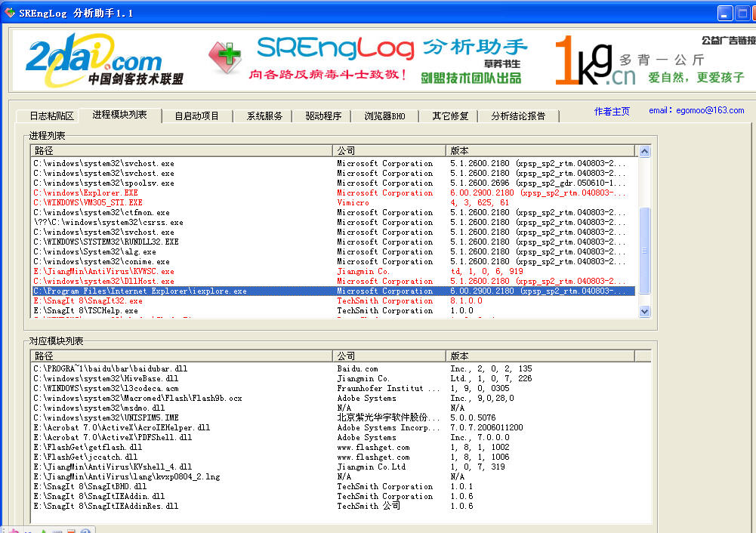Switch to the 日志粘贴区 tab
Screen dimensions: 756x533
(x=51, y=116)
